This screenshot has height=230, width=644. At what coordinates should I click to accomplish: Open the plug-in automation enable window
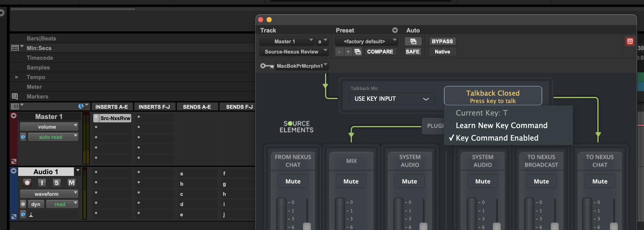pyautogui.click(x=413, y=41)
